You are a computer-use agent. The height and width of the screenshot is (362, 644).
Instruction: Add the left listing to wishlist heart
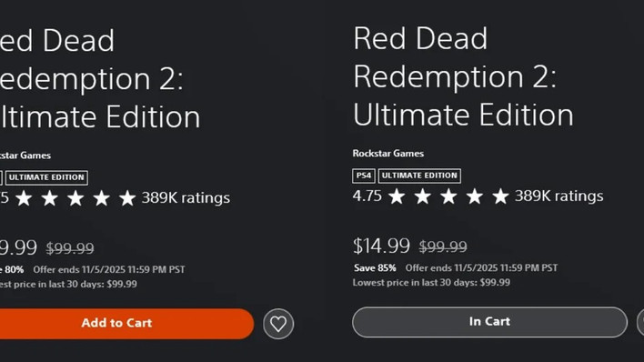(278, 324)
